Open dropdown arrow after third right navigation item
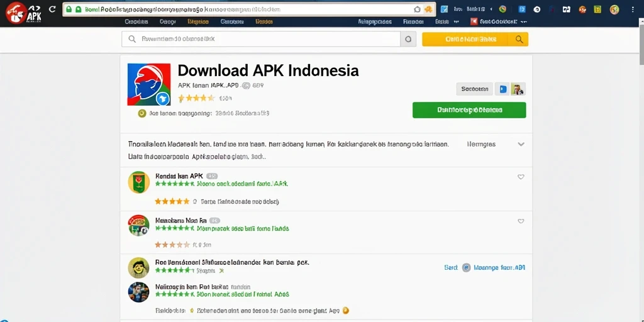644x322 pixels. [x=457, y=22]
